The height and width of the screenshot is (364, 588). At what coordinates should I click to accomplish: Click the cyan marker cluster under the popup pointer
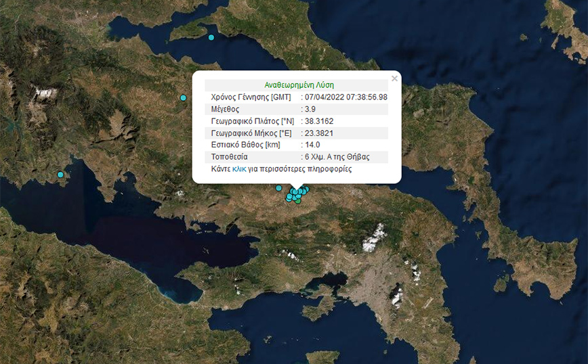click(297, 194)
